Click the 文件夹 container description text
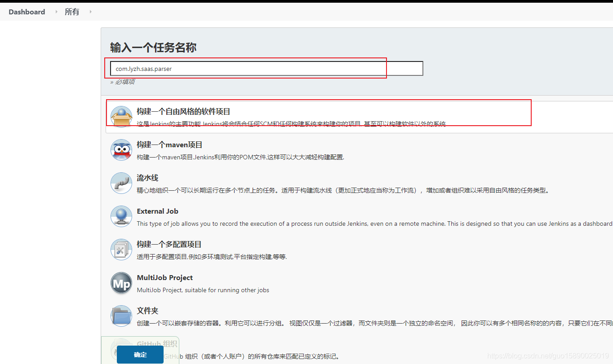 pos(375,323)
